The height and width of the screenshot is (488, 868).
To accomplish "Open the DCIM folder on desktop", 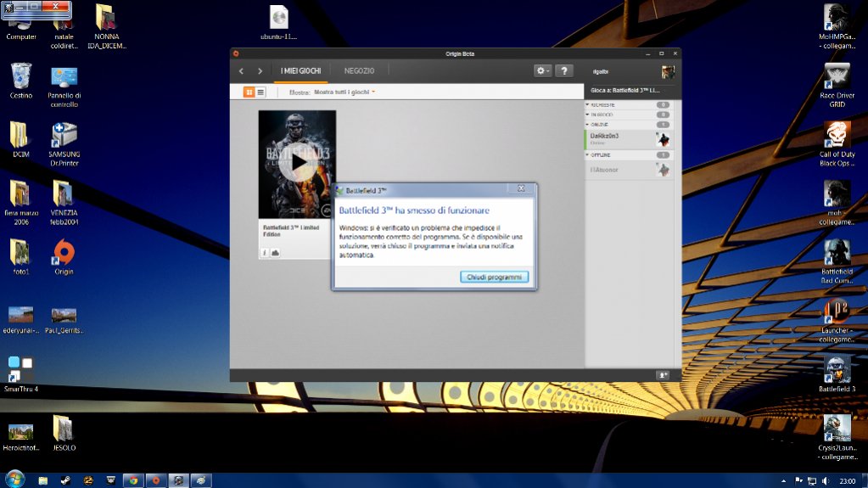I will coord(20,139).
